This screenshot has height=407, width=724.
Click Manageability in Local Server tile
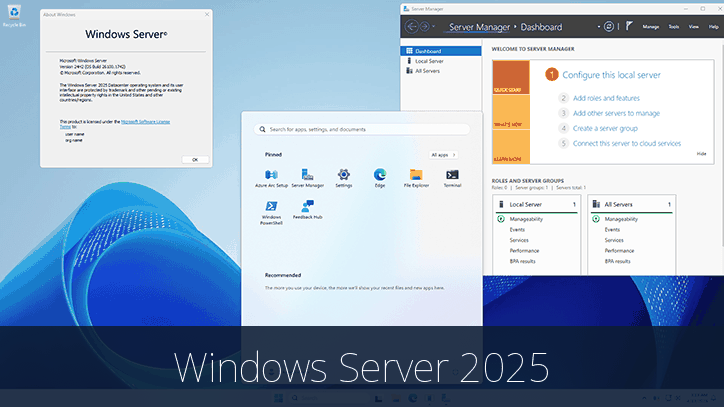coord(526,219)
